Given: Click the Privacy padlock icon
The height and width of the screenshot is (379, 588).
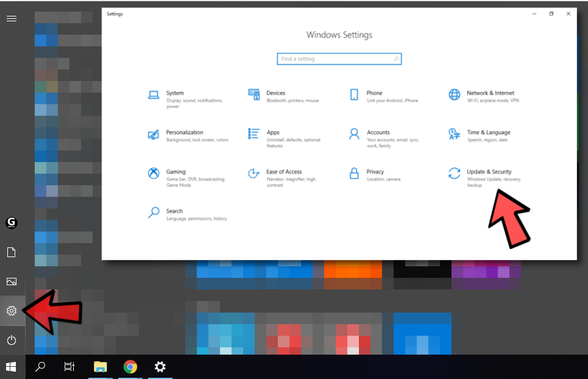Looking at the screenshot, I should click(x=354, y=173).
